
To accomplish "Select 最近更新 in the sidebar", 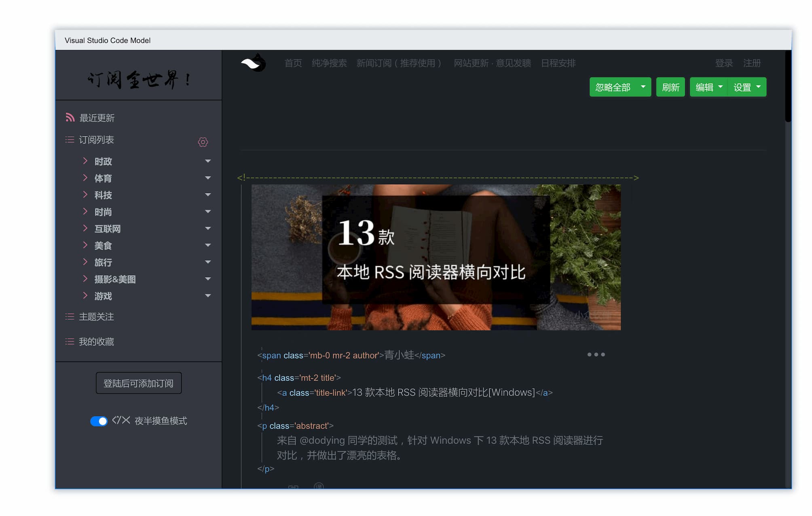I will coord(97,118).
